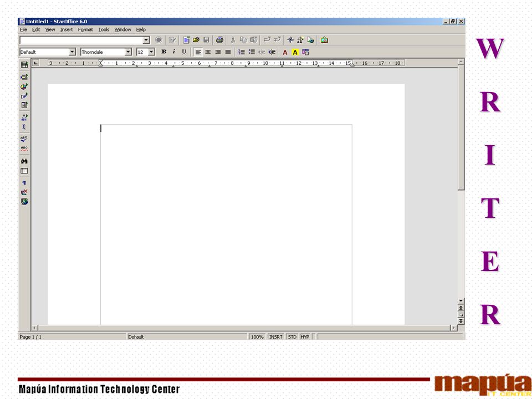Click the 100% zoom status field
This screenshot has height=399, width=532.
(x=257, y=336)
